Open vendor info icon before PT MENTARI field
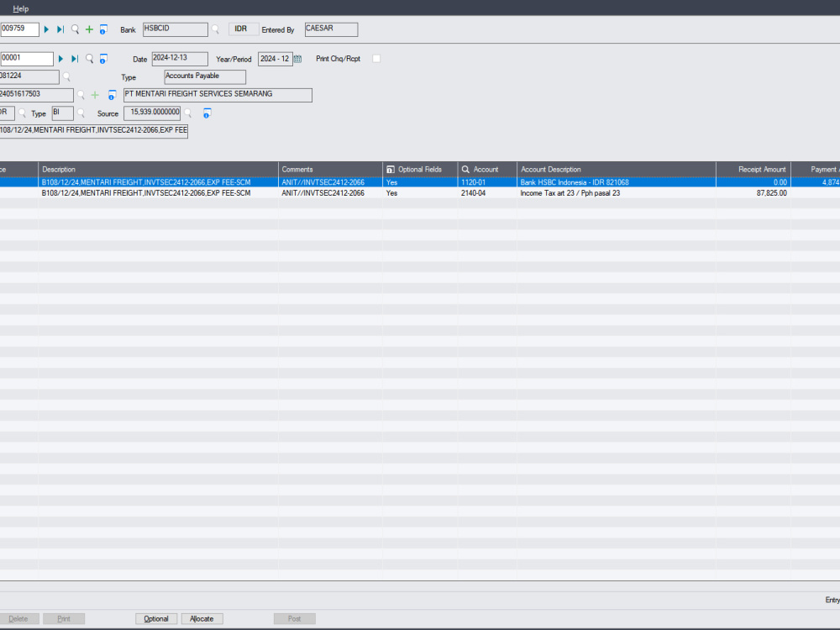 [x=112, y=96]
